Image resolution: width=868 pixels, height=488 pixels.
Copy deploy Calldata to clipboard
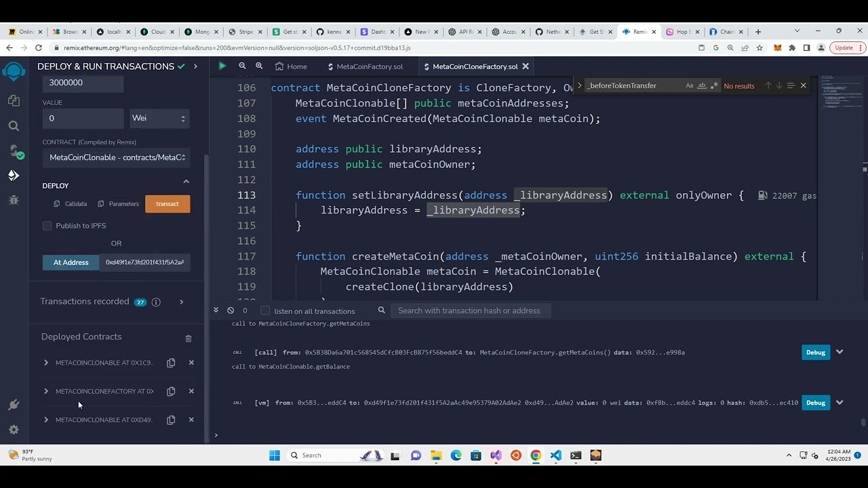71,204
